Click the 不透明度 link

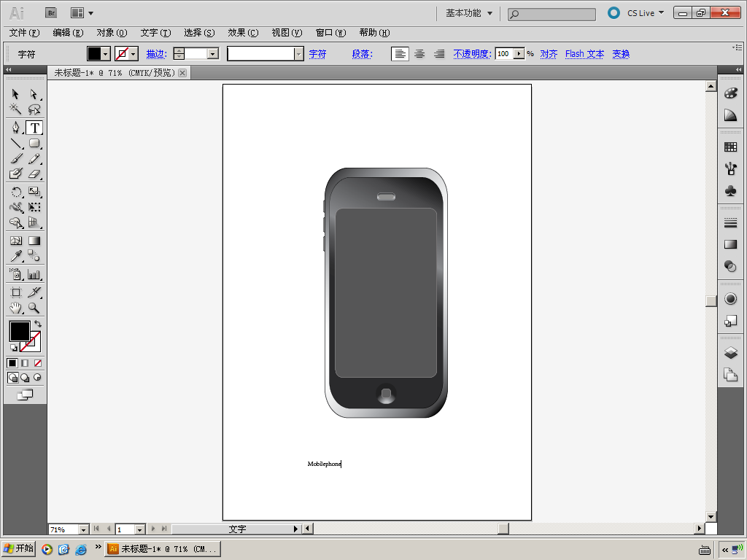click(x=472, y=54)
